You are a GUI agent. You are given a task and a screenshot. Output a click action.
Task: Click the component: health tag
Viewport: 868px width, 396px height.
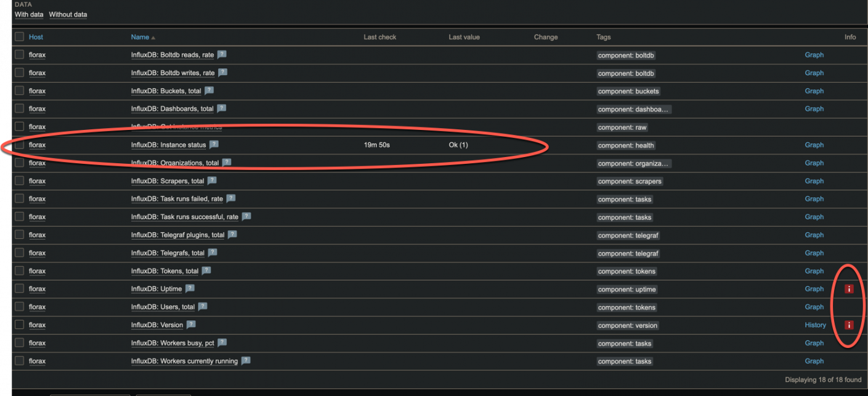click(626, 145)
